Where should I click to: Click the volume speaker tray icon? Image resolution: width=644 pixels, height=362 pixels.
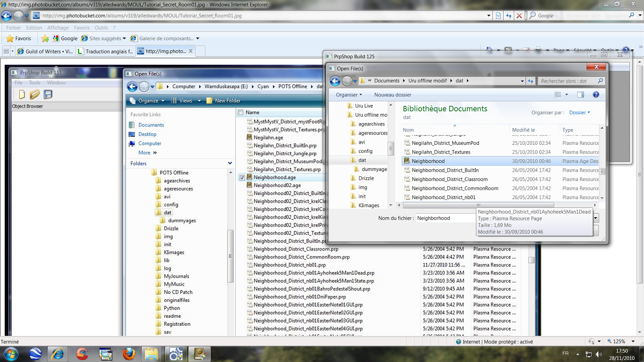599,354
